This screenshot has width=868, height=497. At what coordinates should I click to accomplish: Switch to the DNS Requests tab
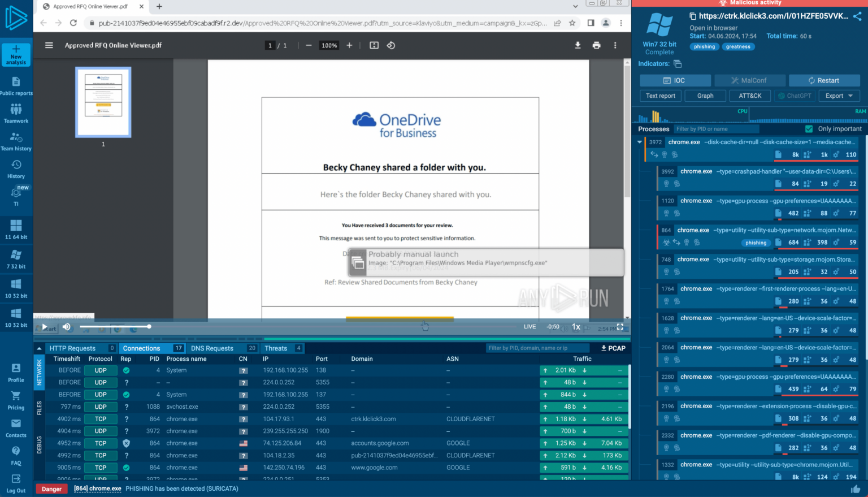click(212, 348)
